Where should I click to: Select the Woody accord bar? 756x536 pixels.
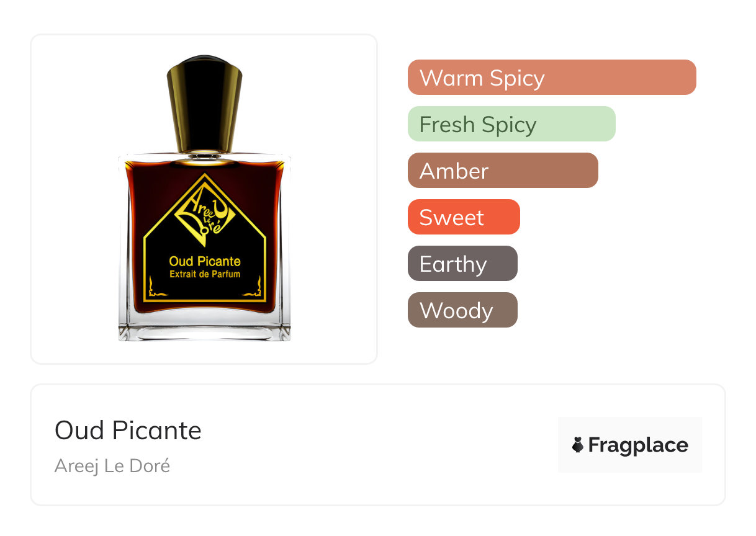[462, 310]
